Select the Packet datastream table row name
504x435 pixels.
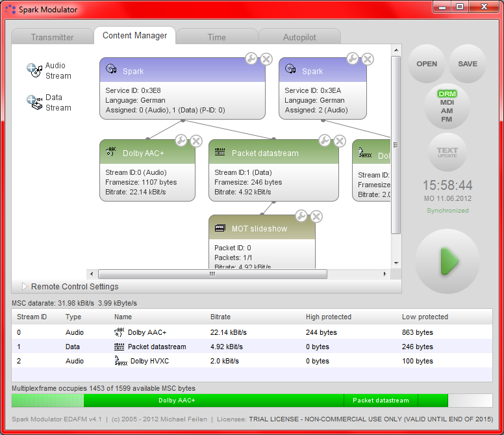pos(157,347)
